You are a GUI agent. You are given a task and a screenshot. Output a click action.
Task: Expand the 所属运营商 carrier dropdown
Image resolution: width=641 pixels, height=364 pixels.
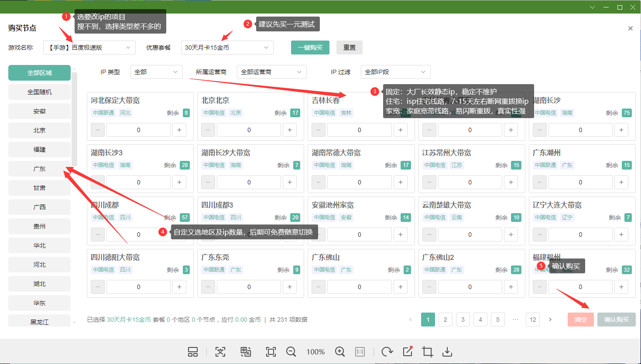pos(271,72)
